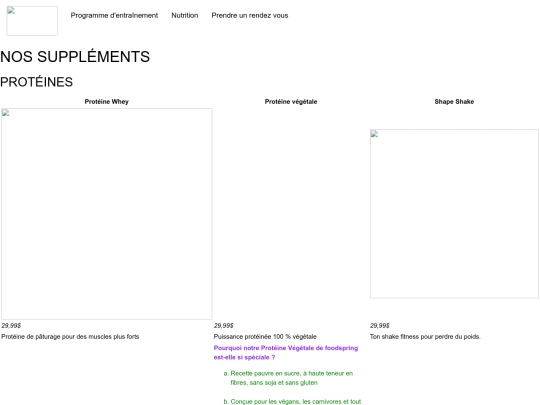
Task: Select text 'Ton shake fitness pour perdre du poids.'
Action: 425,336
